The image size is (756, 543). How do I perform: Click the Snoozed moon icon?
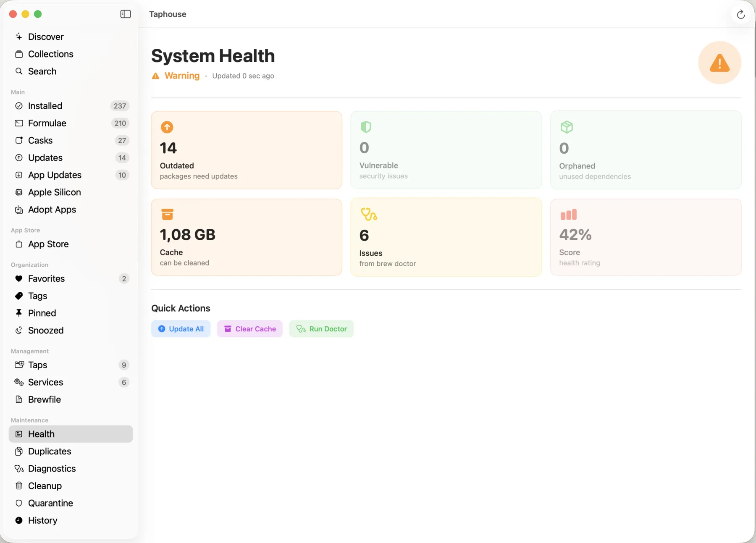click(x=19, y=330)
